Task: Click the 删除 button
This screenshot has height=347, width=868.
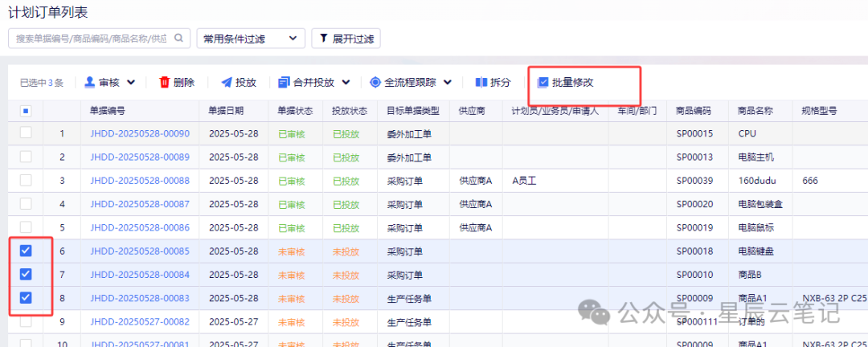Action: [177, 83]
